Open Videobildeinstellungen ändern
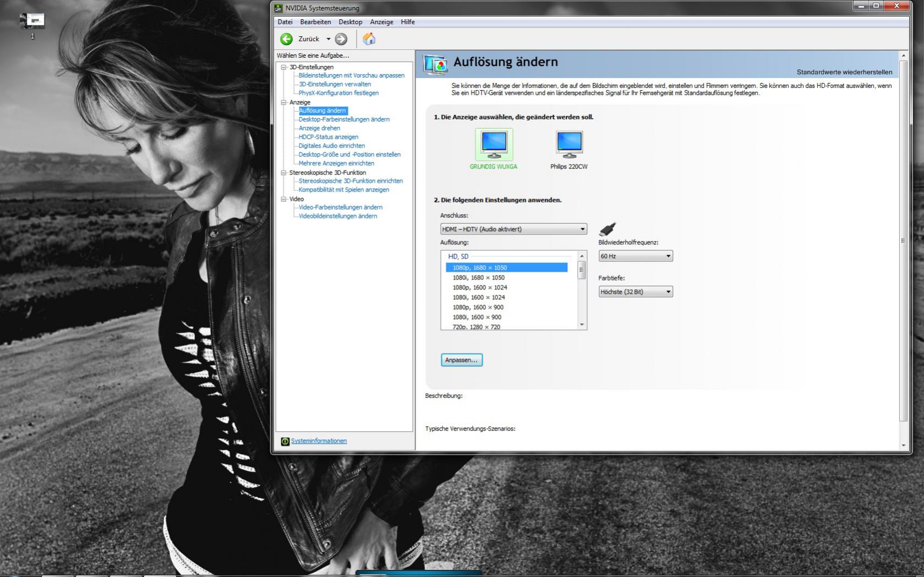This screenshot has width=924, height=577. click(338, 216)
